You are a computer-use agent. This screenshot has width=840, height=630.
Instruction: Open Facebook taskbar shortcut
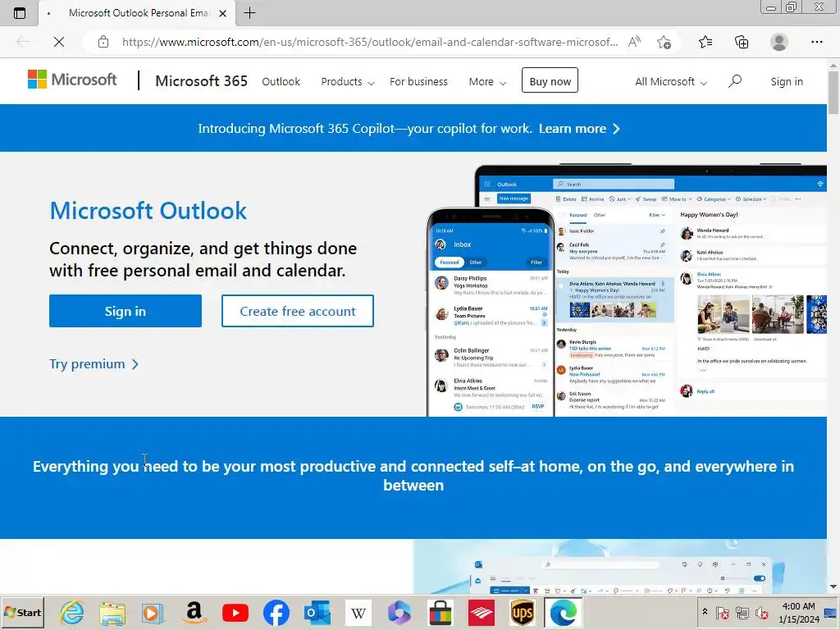(276, 613)
